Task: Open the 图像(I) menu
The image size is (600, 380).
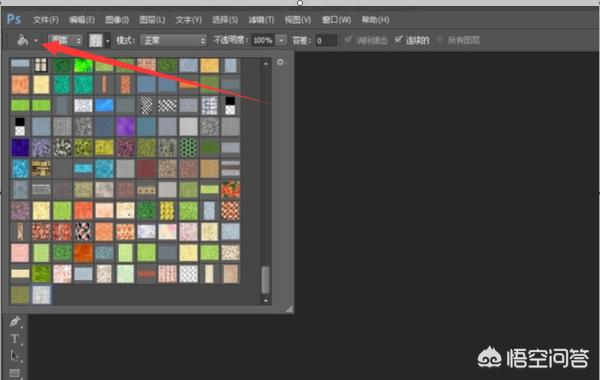Action: tap(117, 20)
